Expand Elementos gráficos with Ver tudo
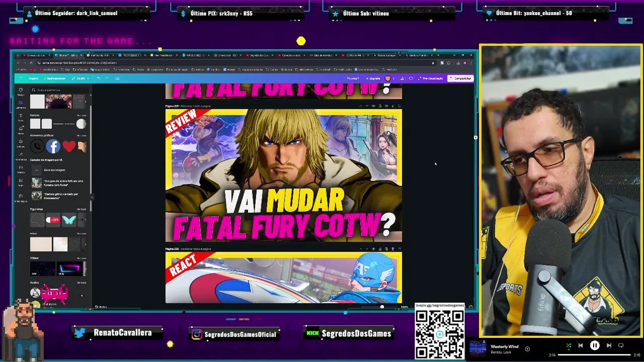 point(82,135)
